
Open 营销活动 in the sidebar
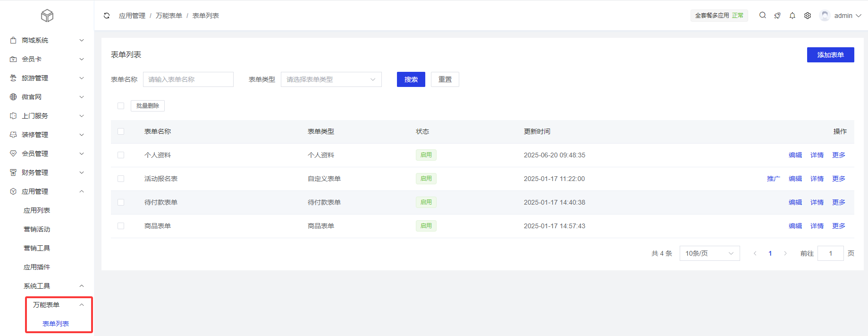[37, 229]
